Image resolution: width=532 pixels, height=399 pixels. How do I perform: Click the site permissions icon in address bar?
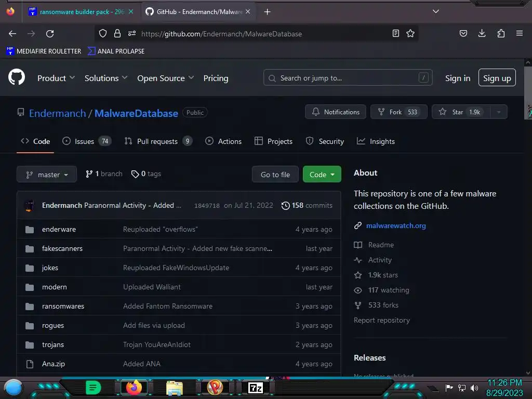pos(132,33)
